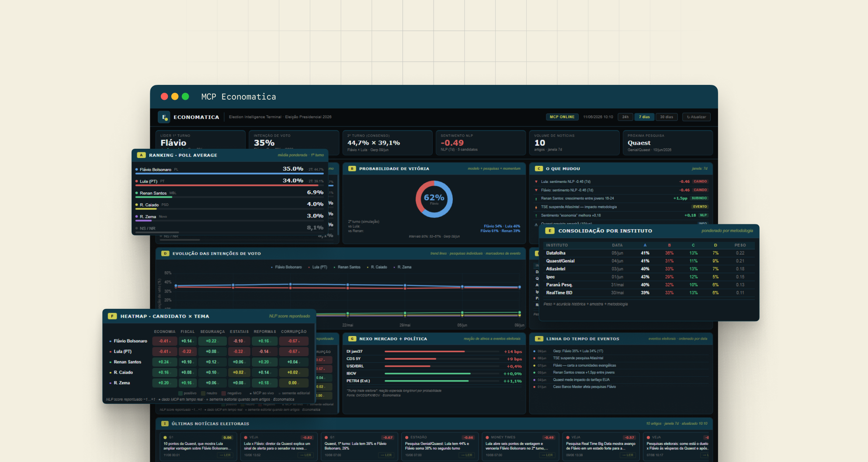Viewport: 868px width, 462px height.
Task: Click the DI jan/27 reaction bar
Action: pos(441,352)
